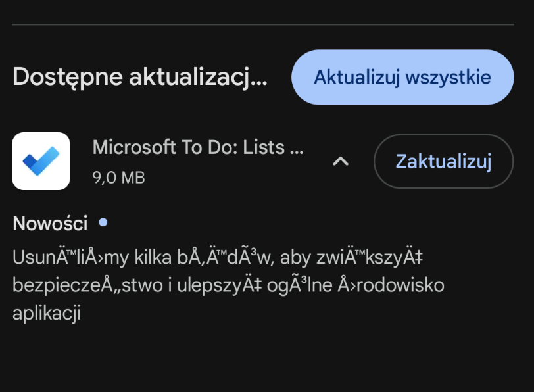
Task: Click the 9,0 MB size label
Action: click(x=118, y=177)
